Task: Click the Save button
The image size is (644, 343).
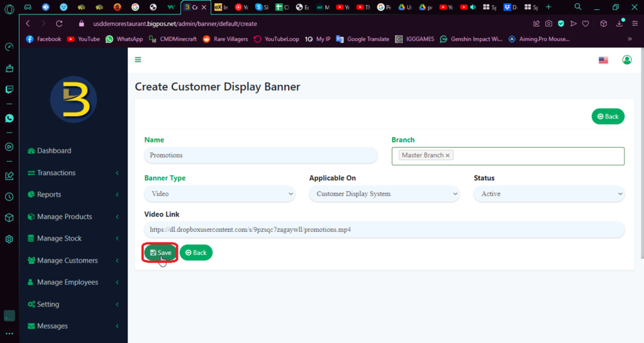Action: coord(160,253)
